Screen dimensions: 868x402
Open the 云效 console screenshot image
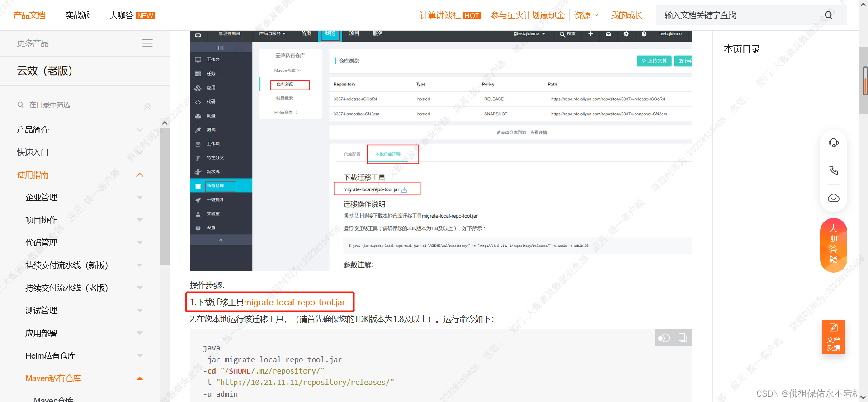[x=441, y=151]
